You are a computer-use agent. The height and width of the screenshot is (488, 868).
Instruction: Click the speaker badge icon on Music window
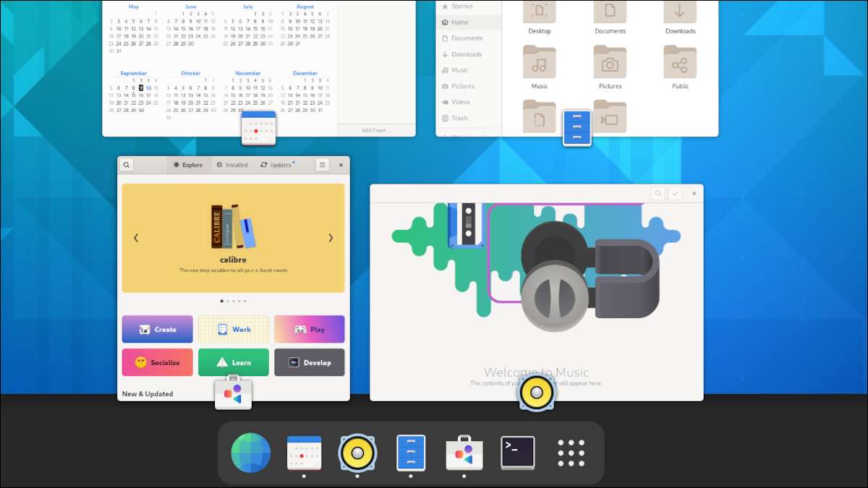(x=537, y=393)
